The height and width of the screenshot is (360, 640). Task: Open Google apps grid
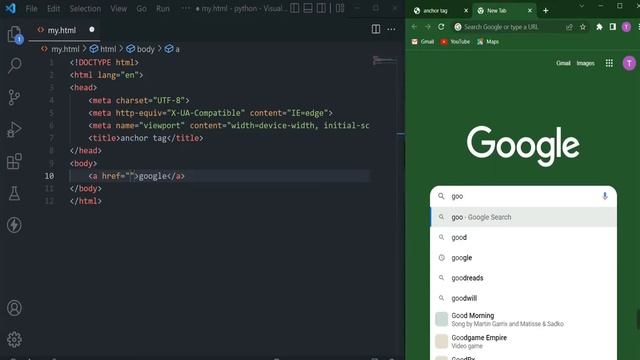[609, 63]
